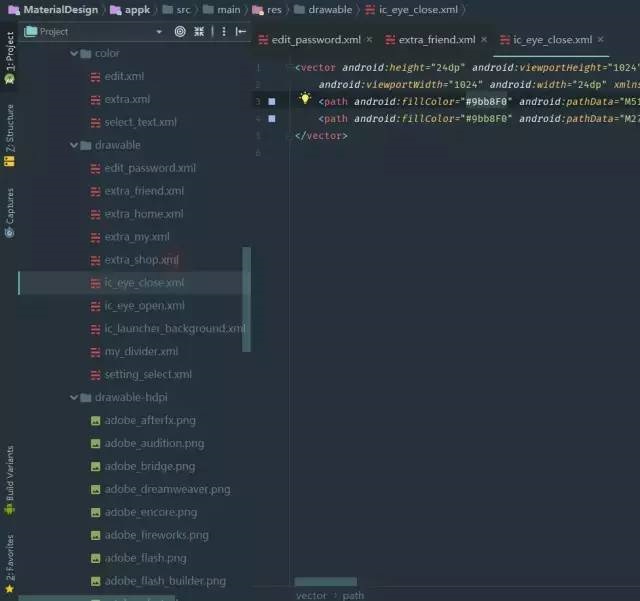Collapse the drawable-hdpi folder
This screenshot has width=640, height=601.
74,397
